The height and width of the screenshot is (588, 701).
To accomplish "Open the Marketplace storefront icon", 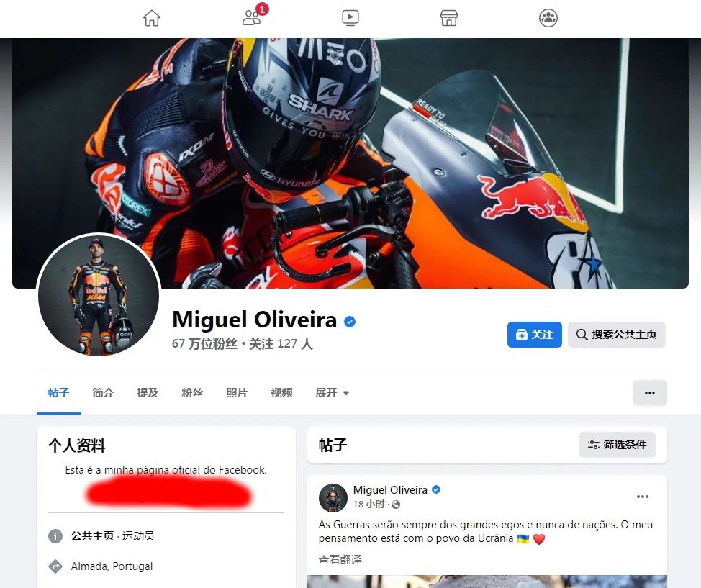I will (x=449, y=18).
